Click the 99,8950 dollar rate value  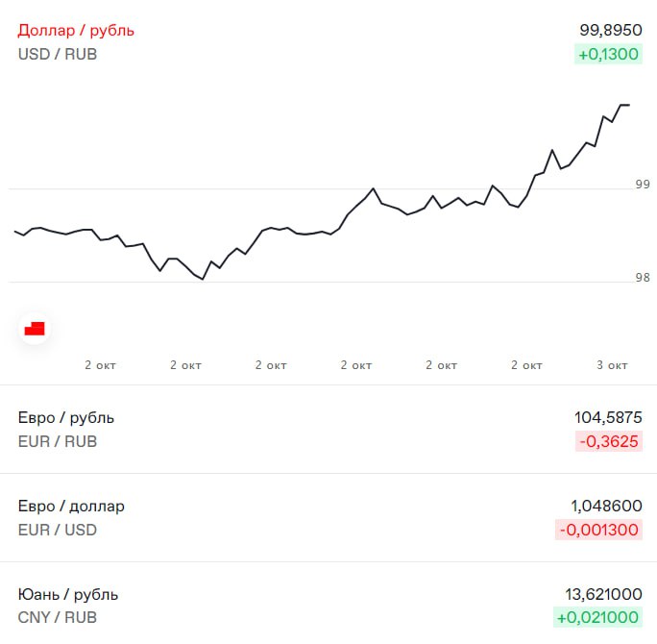tap(610, 31)
